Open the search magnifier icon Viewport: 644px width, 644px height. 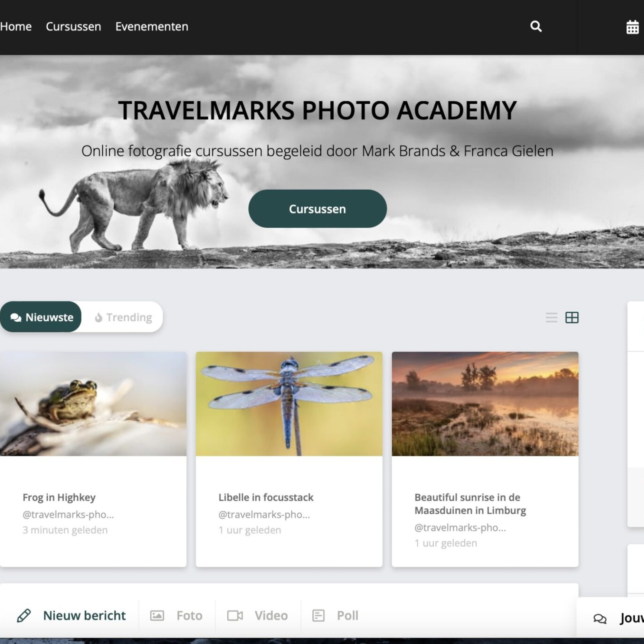536,26
